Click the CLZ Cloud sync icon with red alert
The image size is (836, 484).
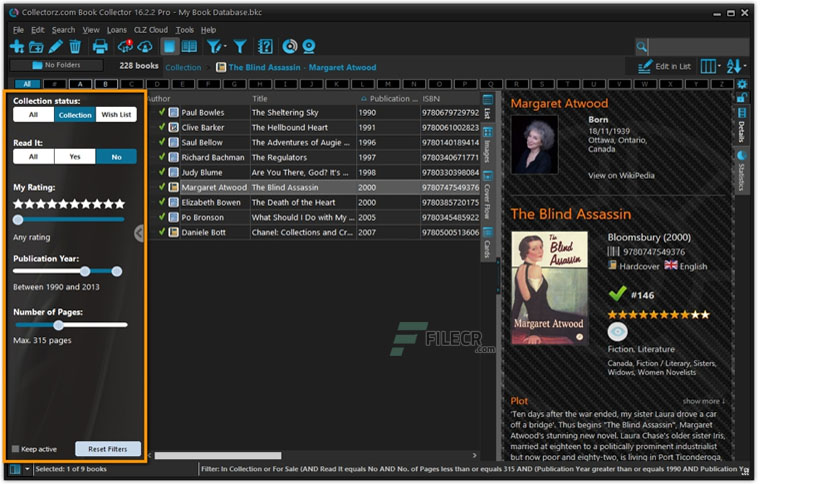(x=125, y=47)
